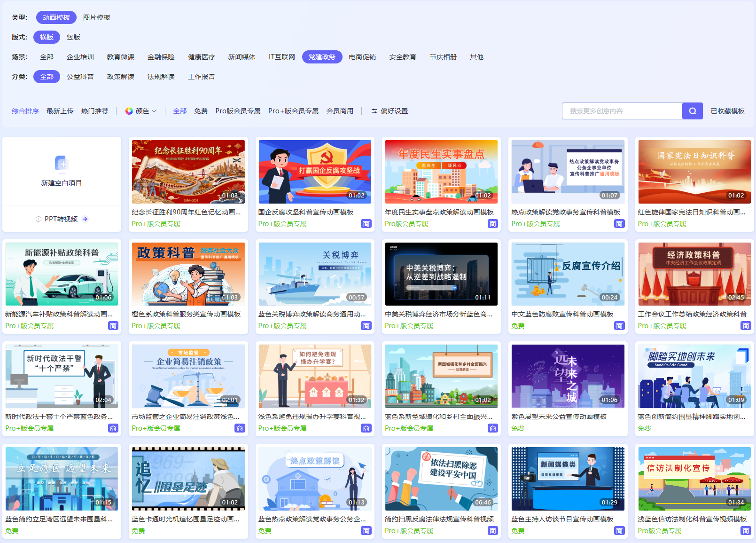The height and width of the screenshot is (543, 756).
Task: Click 商 badge on 市场监管之企业简易注销 card
Action: pos(240,428)
